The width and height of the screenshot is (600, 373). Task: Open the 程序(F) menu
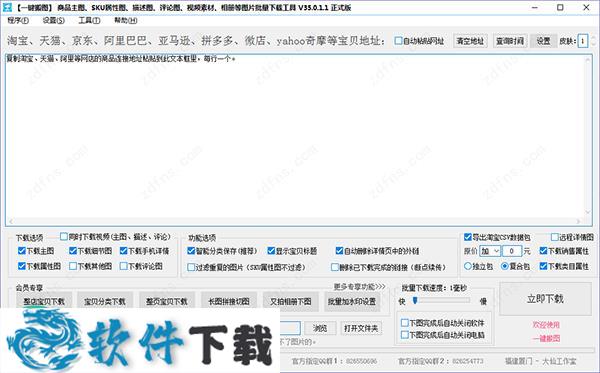[x=18, y=20]
